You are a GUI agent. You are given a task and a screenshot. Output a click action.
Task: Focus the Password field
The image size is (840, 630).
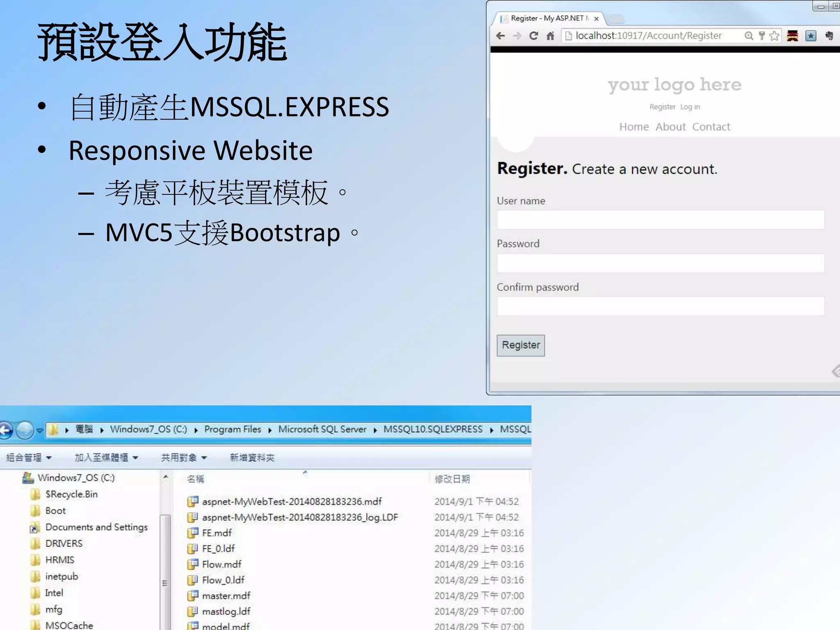[660, 263]
